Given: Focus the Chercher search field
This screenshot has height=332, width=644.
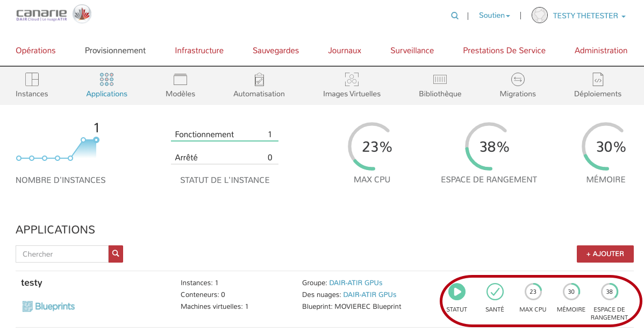Looking at the screenshot, I should (62, 254).
